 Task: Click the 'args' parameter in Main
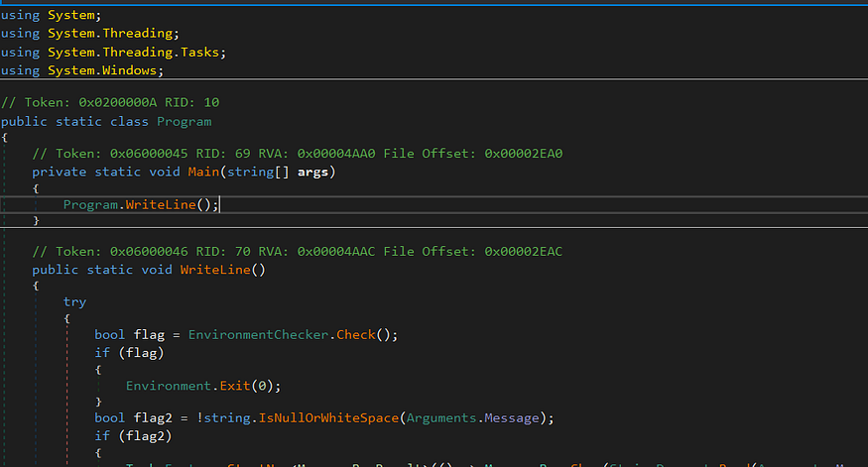tap(312, 173)
